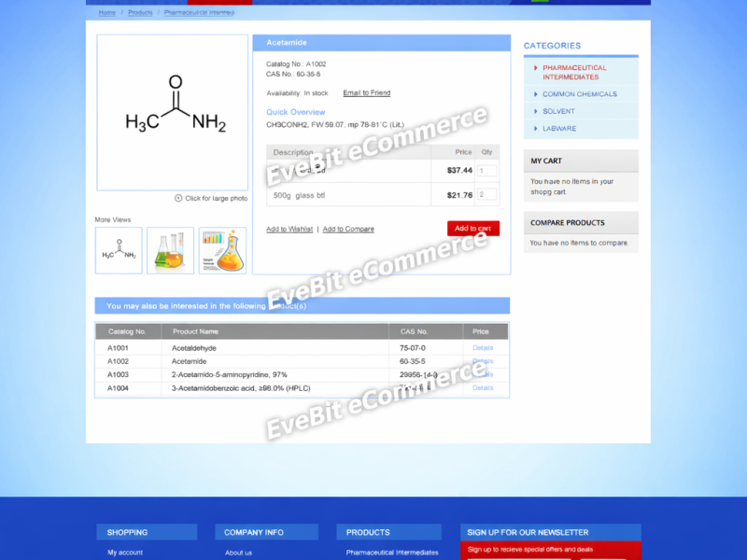
Task: Click the Email to Friend link
Action: 366,93
